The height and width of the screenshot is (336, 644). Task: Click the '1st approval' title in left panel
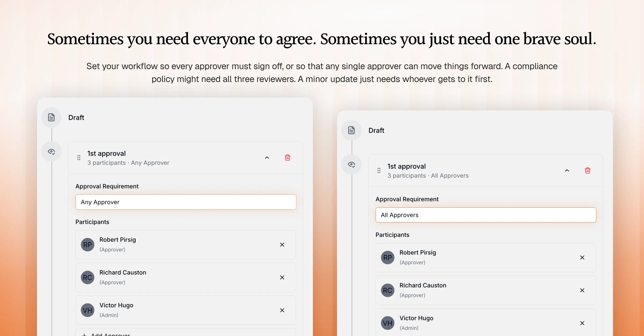pyautogui.click(x=106, y=154)
